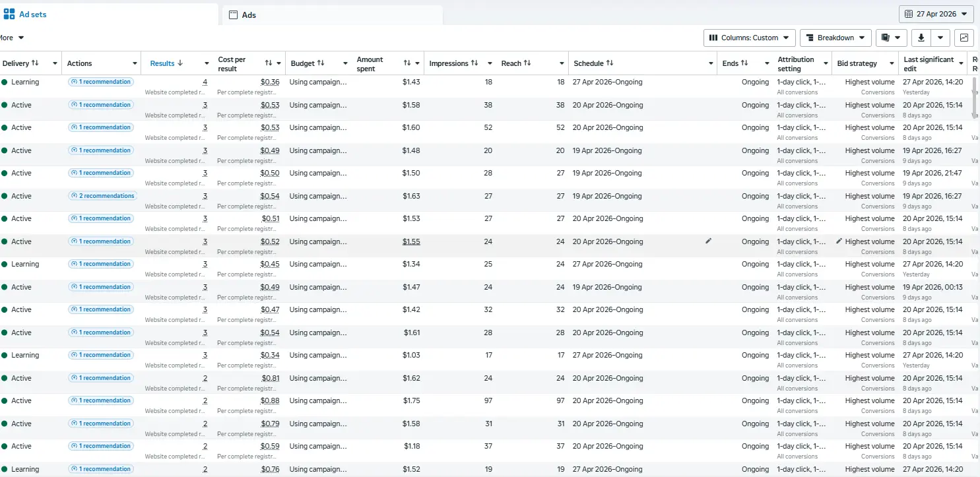Select the $1.75 amount spent cell

click(411, 401)
